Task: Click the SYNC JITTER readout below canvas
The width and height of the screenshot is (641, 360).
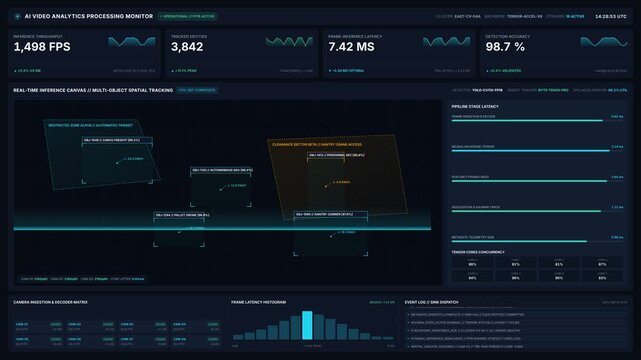Action: click(x=128, y=279)
